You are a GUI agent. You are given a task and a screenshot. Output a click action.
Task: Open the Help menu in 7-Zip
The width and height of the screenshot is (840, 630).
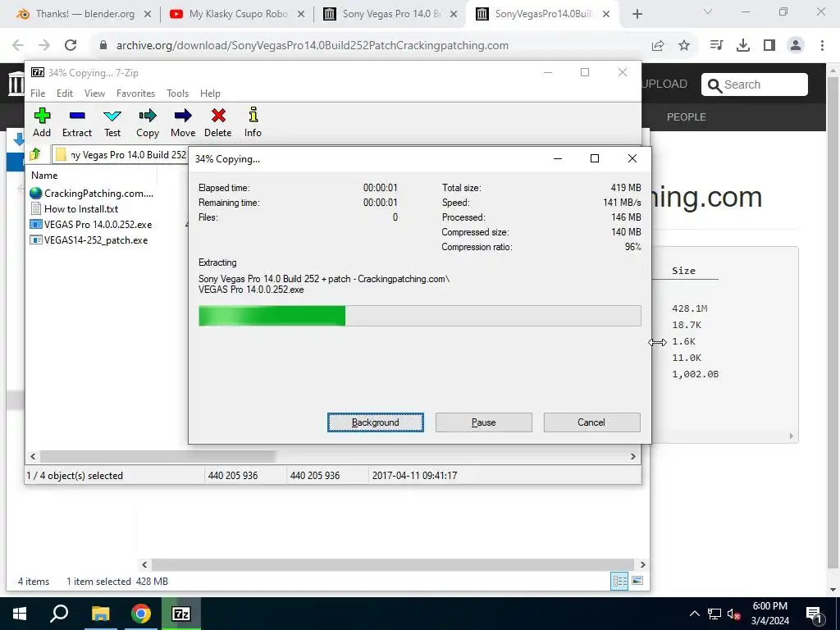210,94
